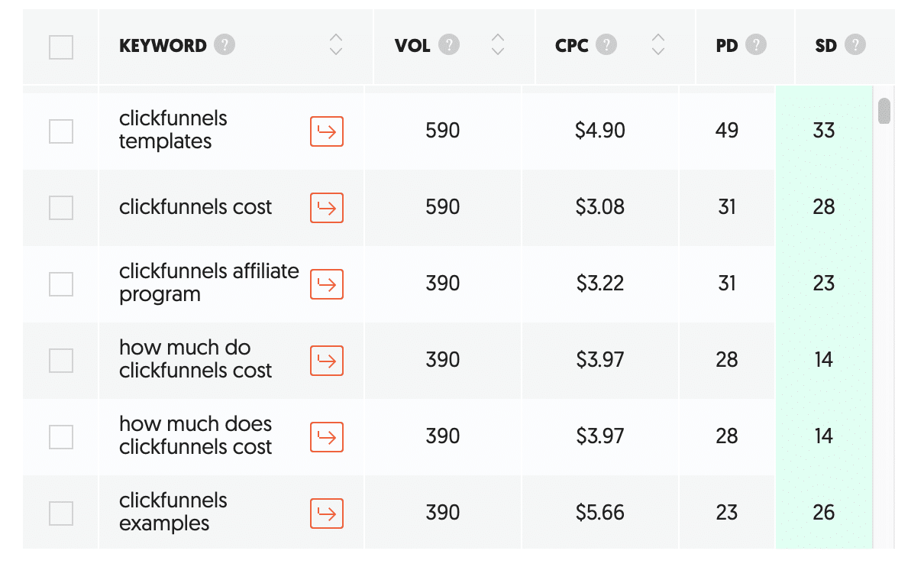
Task: Check the box for clickfunnels affiliate program
Action: [x=61, y=284]
